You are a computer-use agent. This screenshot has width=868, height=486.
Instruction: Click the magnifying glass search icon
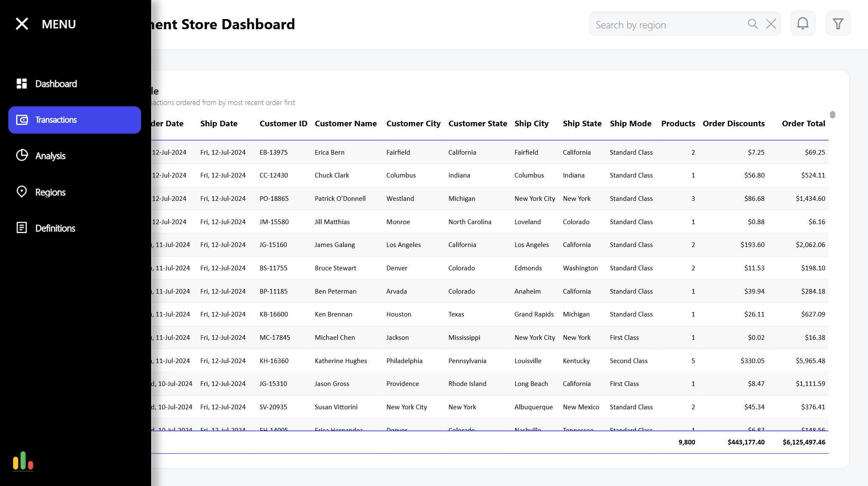[x=753, y=24]
